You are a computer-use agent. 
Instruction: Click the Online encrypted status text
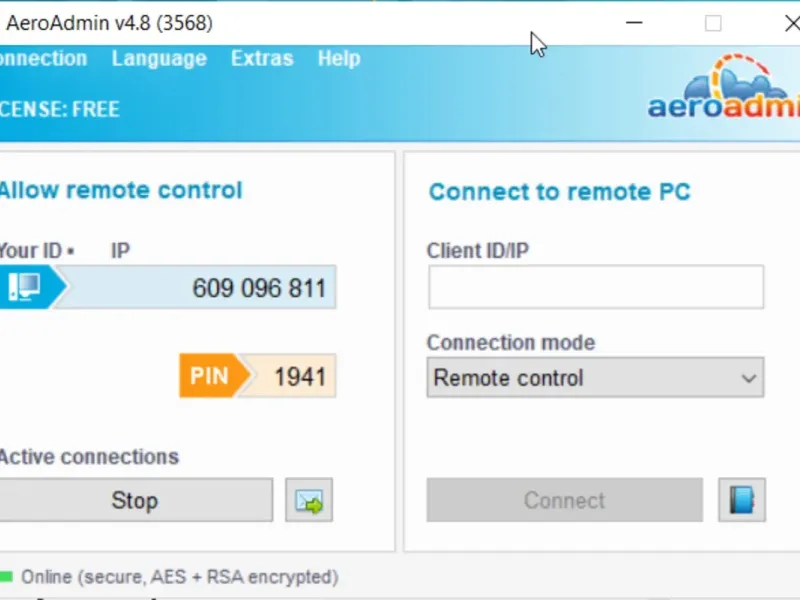pos(180,577)
